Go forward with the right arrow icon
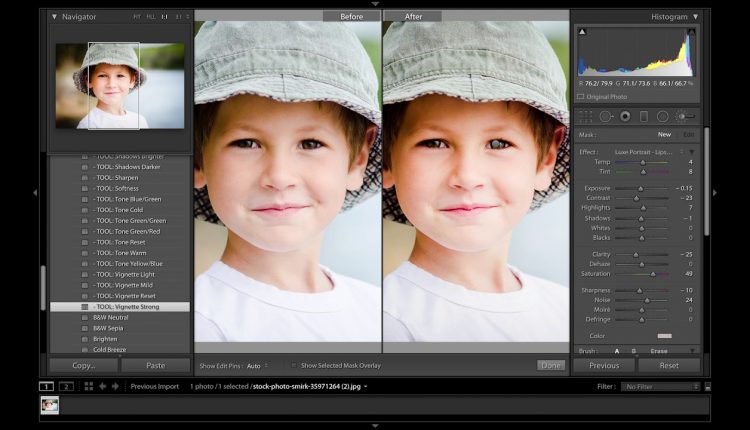This screenshot has width=750, height=430. click(115, 386)
